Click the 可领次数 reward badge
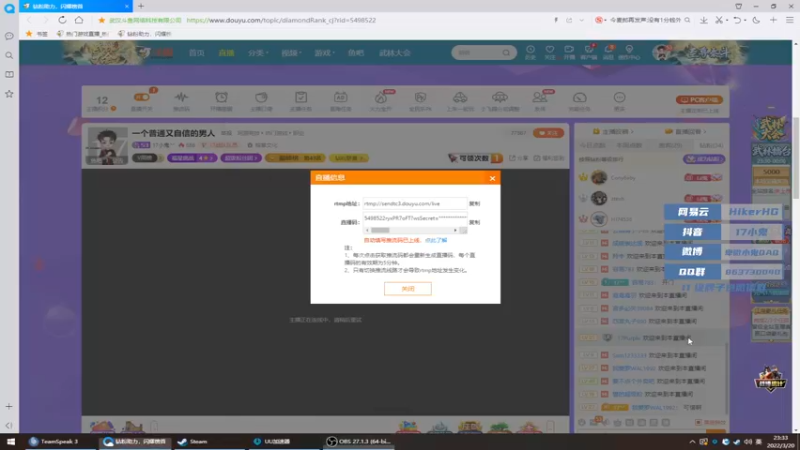 pyautogui.click(x=476, y=158)
